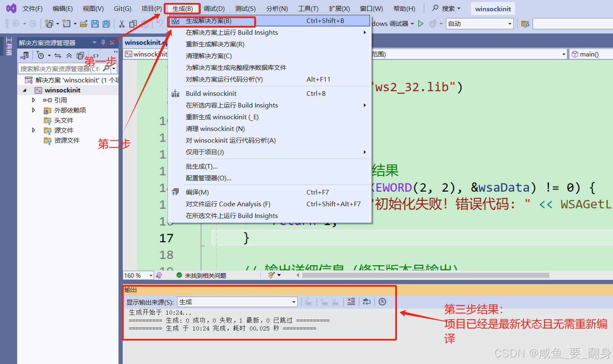Expand the 外部依赖项 node
The width and height of the screenshot is (613, 364).
(33, 110)
